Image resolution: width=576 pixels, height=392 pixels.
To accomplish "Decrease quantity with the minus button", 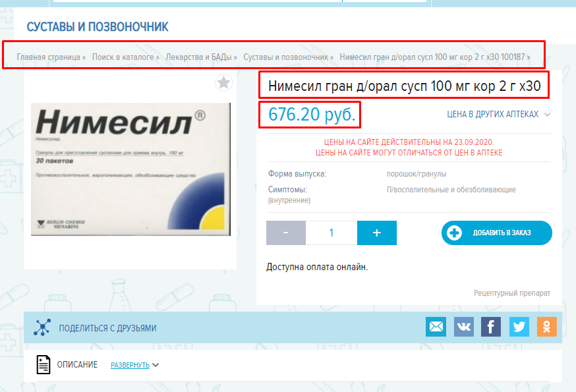I will 286,233.
